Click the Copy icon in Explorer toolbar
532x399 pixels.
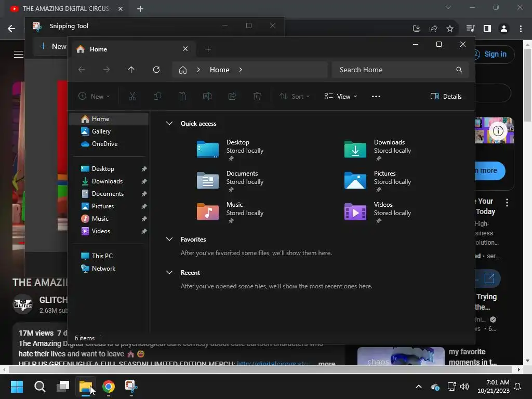click(157, 96)
